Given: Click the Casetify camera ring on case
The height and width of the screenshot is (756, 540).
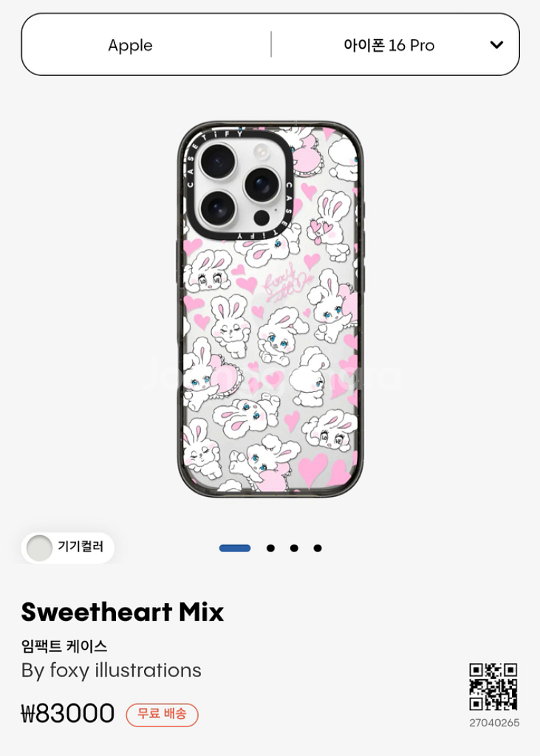Looking at the screenshot, I should click(x=239, y=185).
